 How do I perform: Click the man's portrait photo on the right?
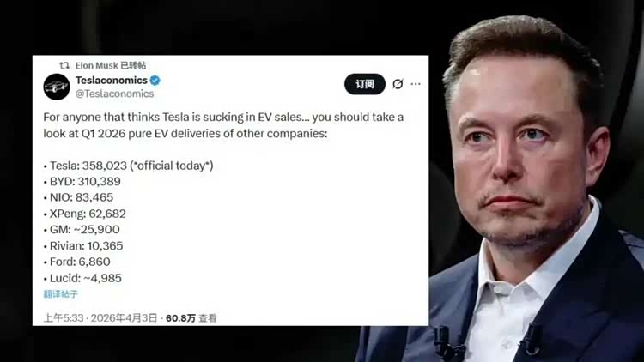(536, 189)
